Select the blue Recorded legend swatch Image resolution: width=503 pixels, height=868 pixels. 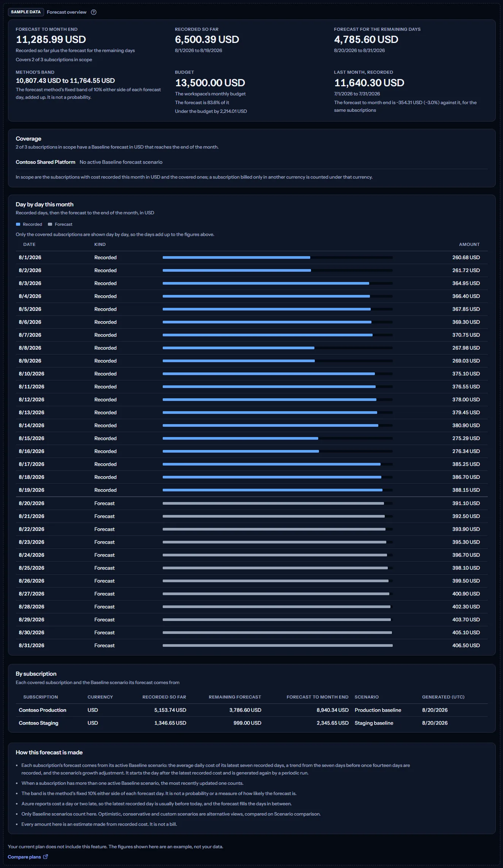(x=18, y=224)
